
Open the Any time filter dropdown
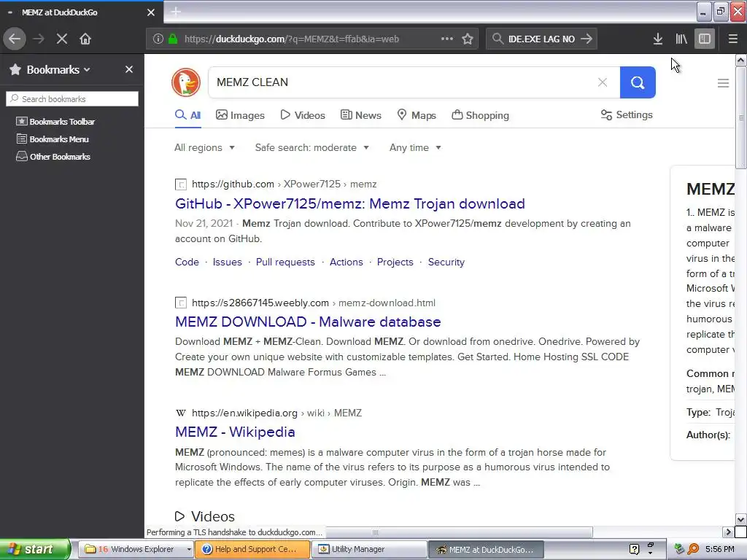pos(415,147)
